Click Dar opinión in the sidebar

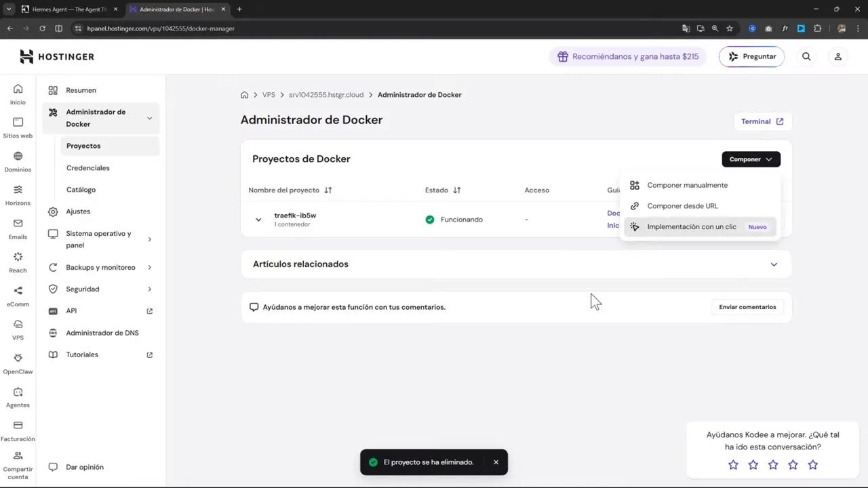[x=76, y=467]
